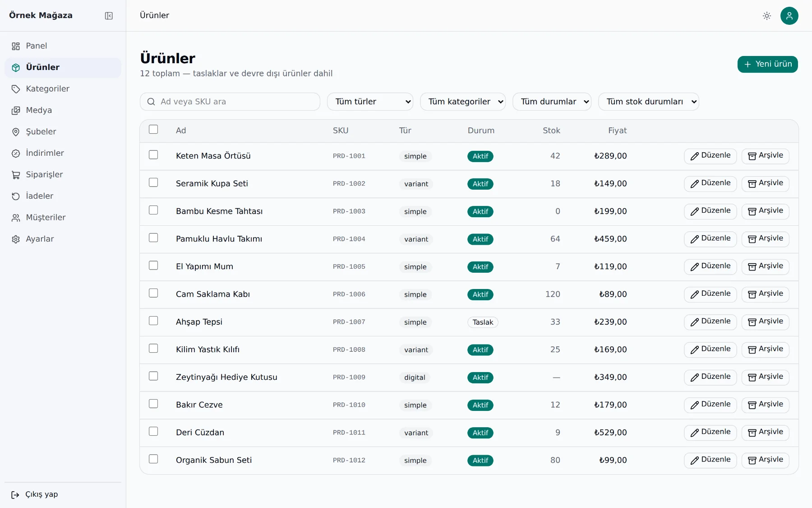Expand the Tüm kategoriler dropdown
812x508 pixels.
[x=463, y=102]
